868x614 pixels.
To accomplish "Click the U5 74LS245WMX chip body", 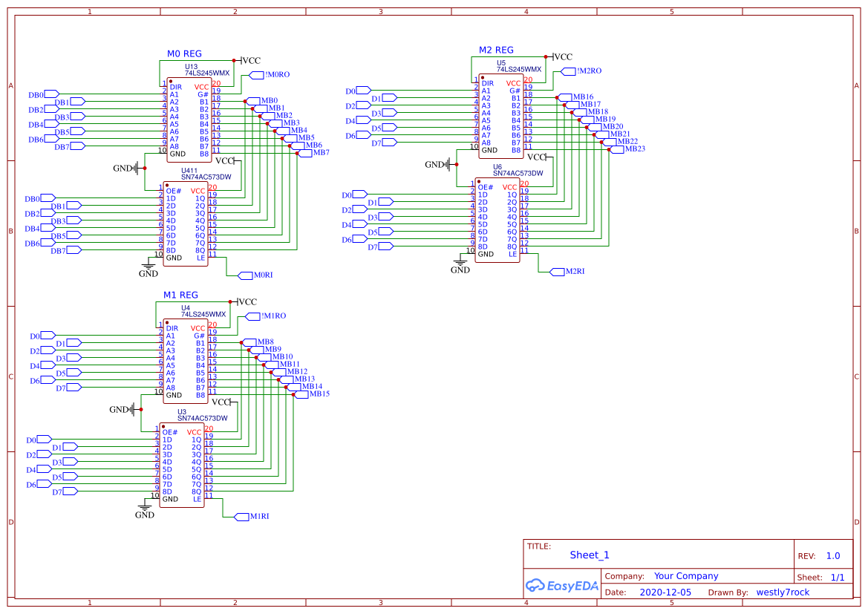I will coord(500,117).
